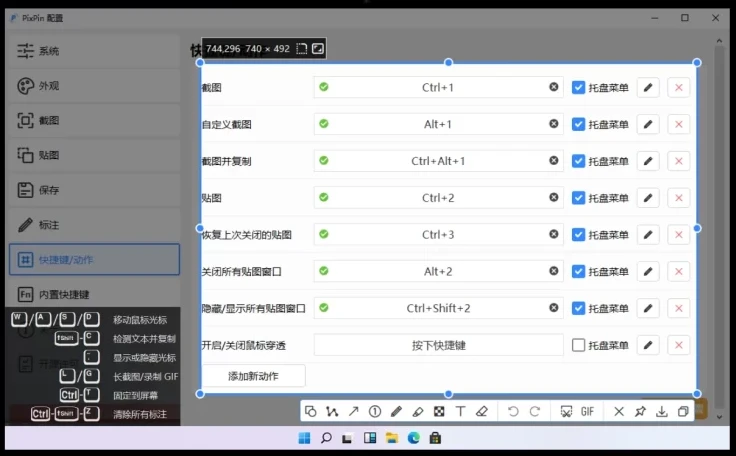Open the 系统 settings section
Image resolution: width=736 pixels, height=456 pixels.
tap(94, 51)
